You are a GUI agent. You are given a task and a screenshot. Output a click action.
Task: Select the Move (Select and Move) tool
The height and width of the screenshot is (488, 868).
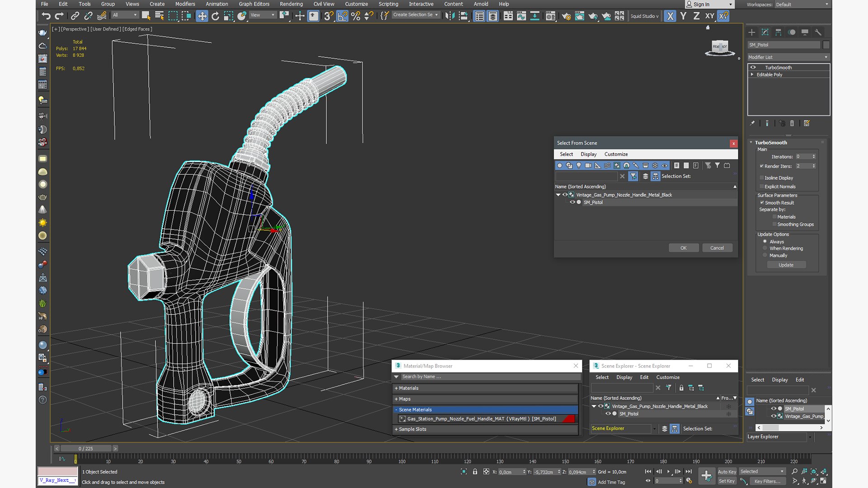[202, 16]
